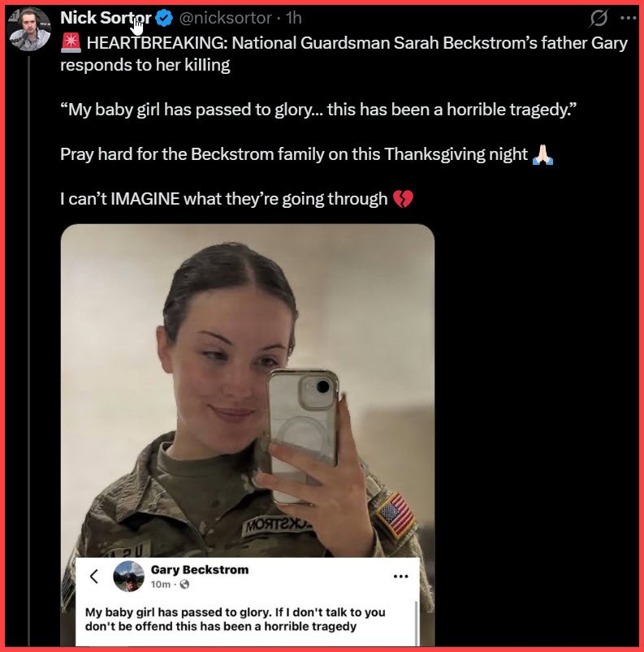Screen dimensions: 644x652
Task: Click the back chevron in Facebook post
Action: 94,576
